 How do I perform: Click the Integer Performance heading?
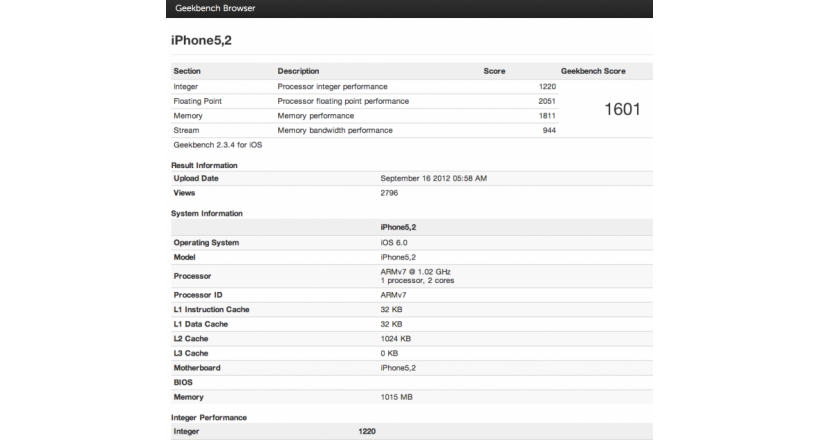(x=209, y=418)
